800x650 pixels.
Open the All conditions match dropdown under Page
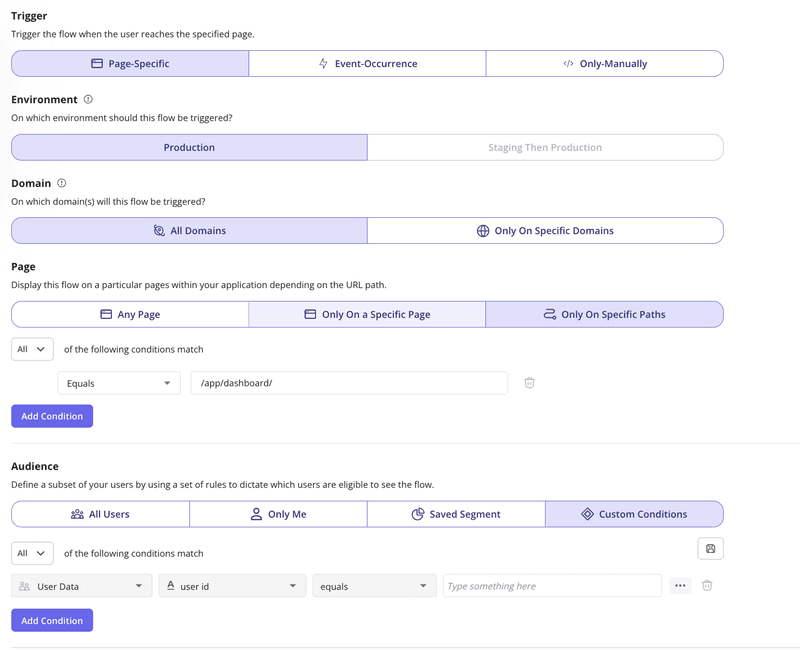point(31,348)
